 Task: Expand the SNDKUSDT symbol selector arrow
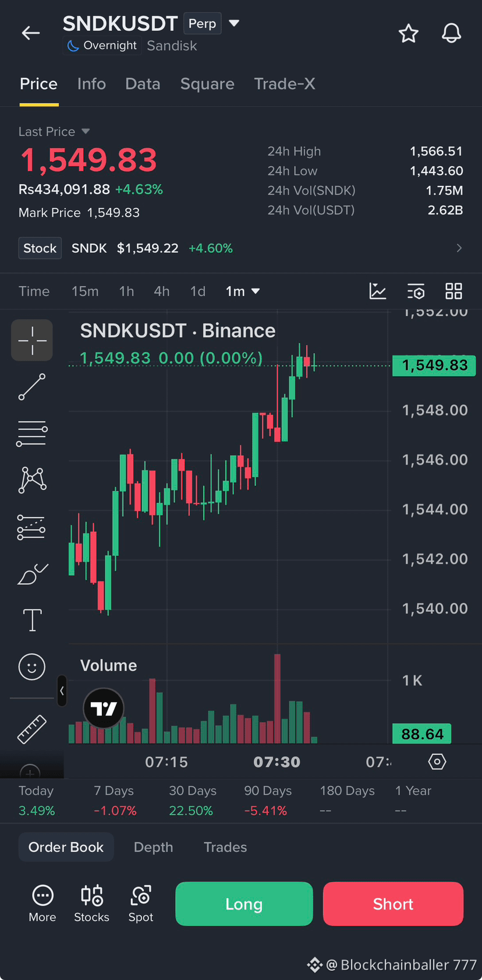point(234,23)
